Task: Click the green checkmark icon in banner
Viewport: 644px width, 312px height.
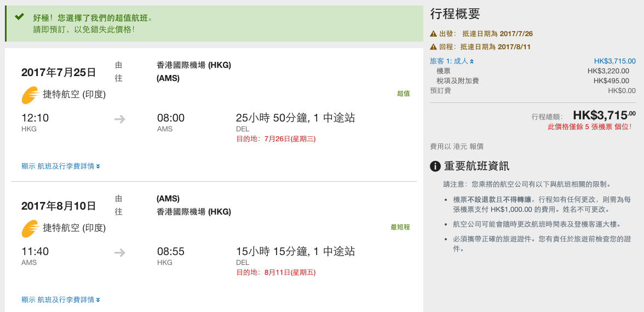Action: pyautogui.click(x=19, y=17)
